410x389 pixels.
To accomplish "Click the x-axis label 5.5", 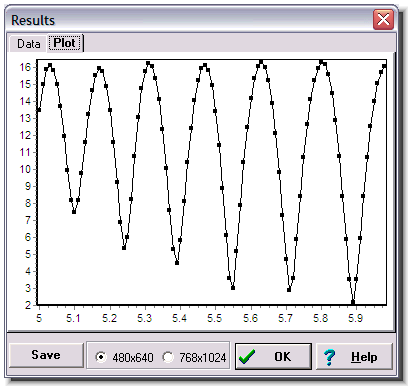I will (x=214, y=318).
